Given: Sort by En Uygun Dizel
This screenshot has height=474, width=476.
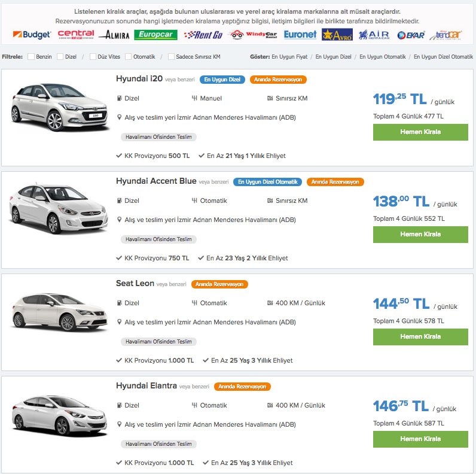Looking at the screenshot, I should [333, 57].
